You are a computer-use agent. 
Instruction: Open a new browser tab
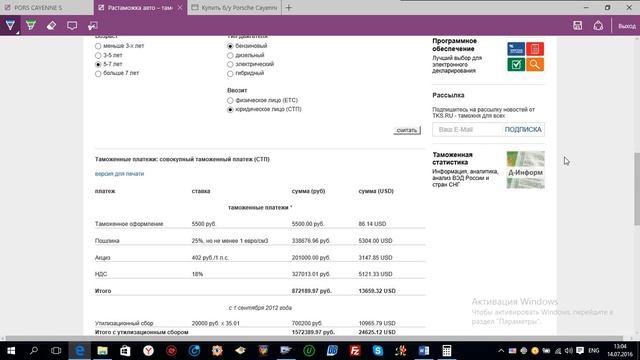[x=289, y=7]
